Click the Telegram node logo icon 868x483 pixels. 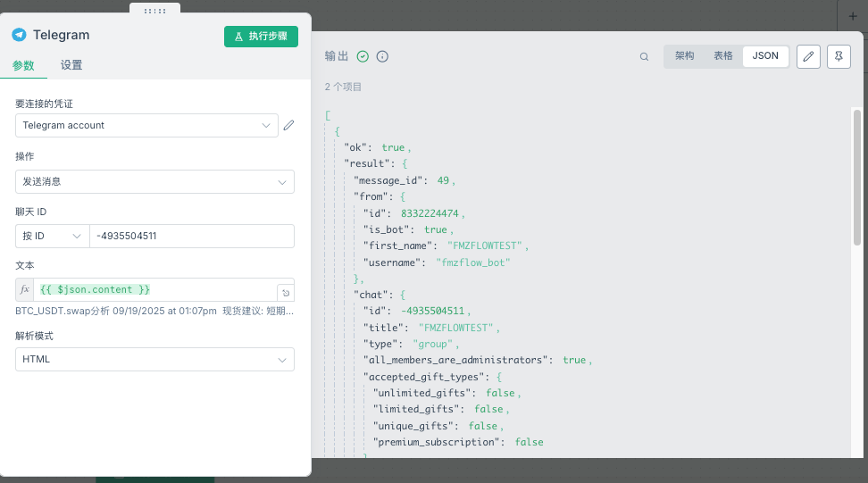pos(19,36)
